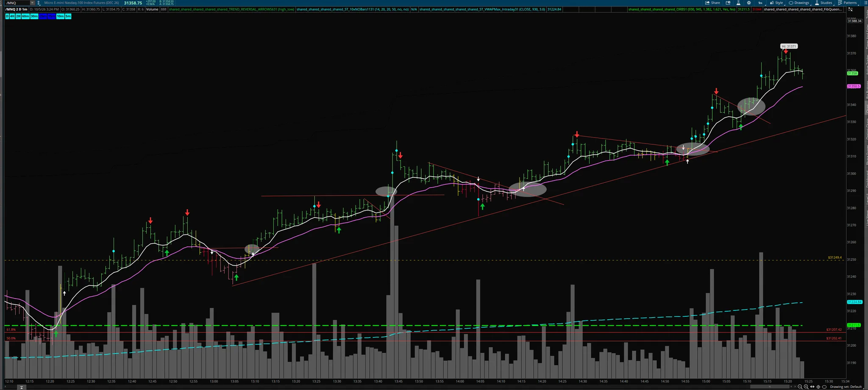Image resolution: width=868 pixels, height=390 pixels.
Task: Click the collapse arrow icon at the bottom left
Action: click(x=21, y=387)
